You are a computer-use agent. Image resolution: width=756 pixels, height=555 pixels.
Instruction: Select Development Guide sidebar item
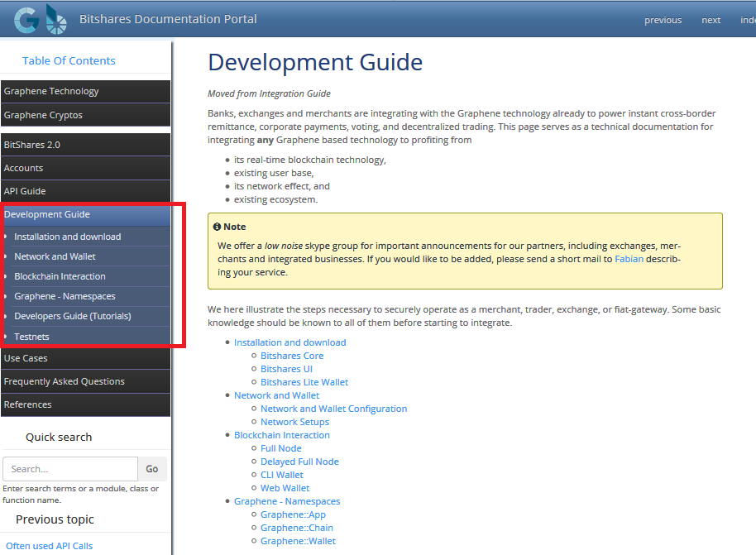point(85,214)
